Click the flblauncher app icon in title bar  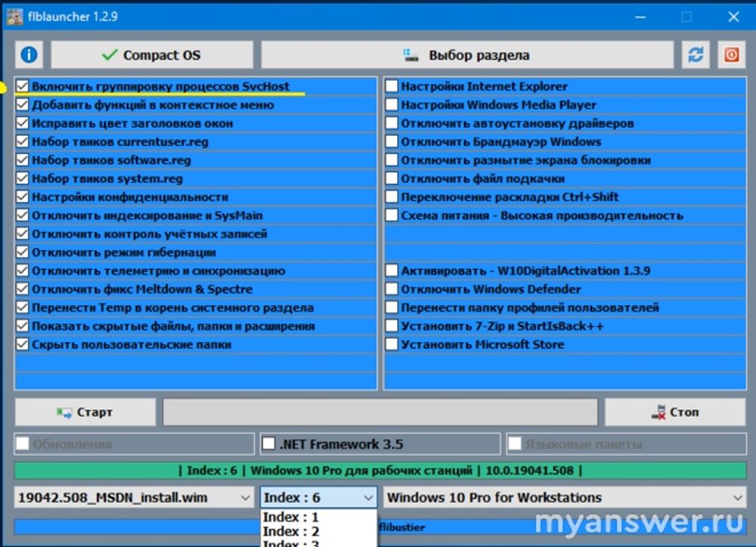click(14, 16)
